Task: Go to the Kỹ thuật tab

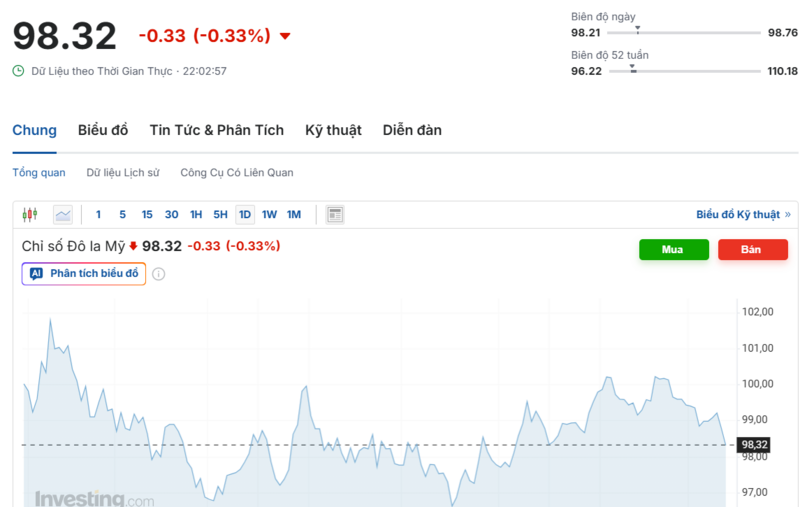Action: 333,130
